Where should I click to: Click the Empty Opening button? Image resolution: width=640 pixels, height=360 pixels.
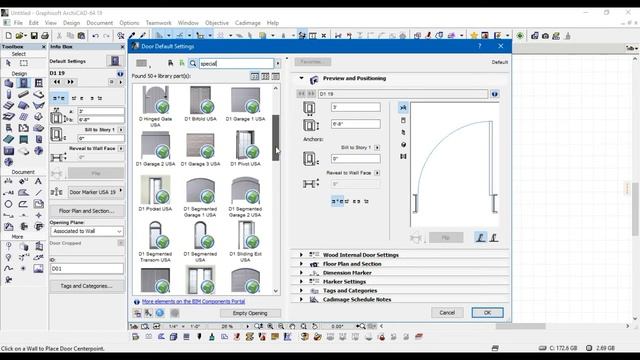(250, 313)
